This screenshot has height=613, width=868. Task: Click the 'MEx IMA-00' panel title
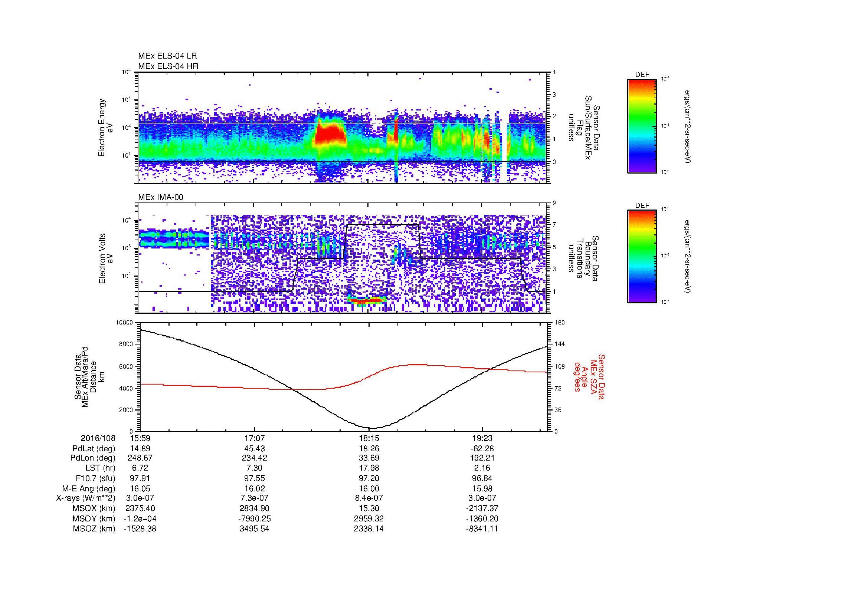(x=161, y=197)
